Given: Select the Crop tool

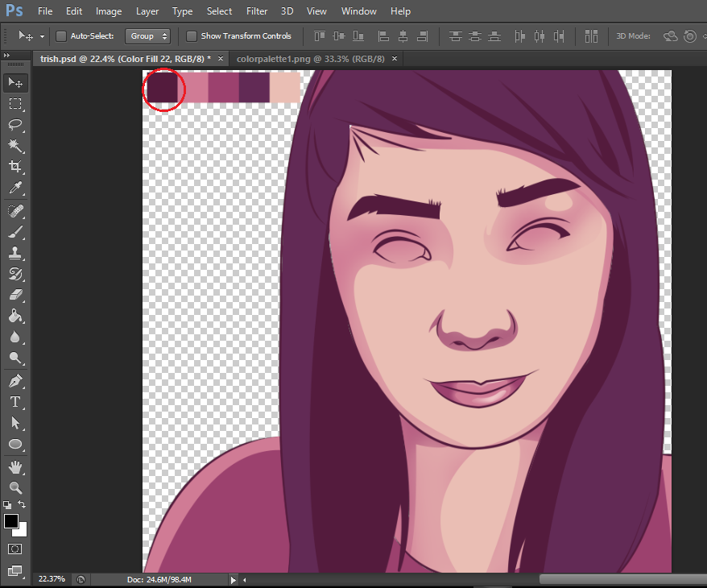Looking at the screenshot, I should (x=15, y=167).
